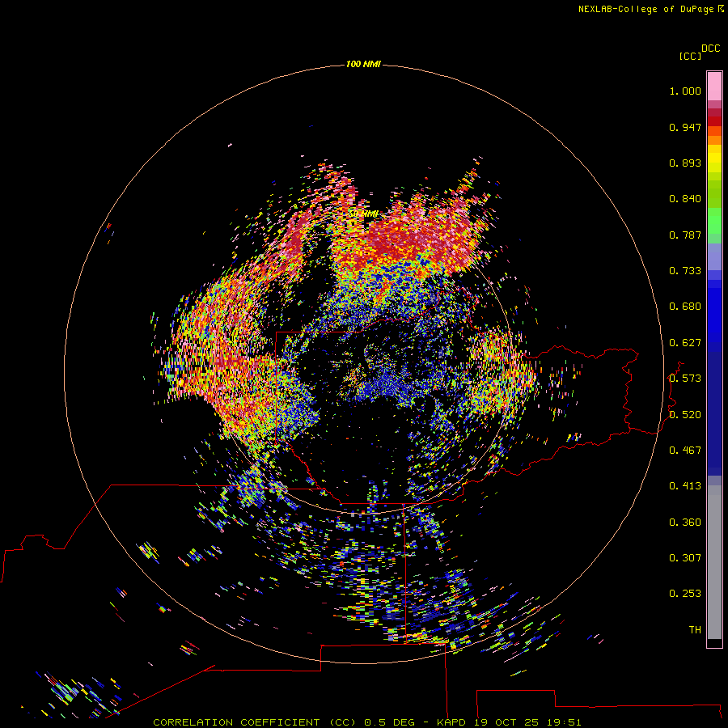The height and width of the screenshot is (728, 728).
Task: Select the 0.787 scale value
Action: click(x=685, y=235)
